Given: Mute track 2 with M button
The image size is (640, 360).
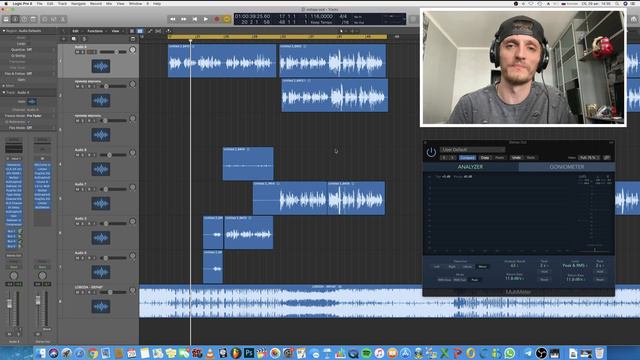Looking at the screenshot, I should pyautogui.click(x=77, y=86).
